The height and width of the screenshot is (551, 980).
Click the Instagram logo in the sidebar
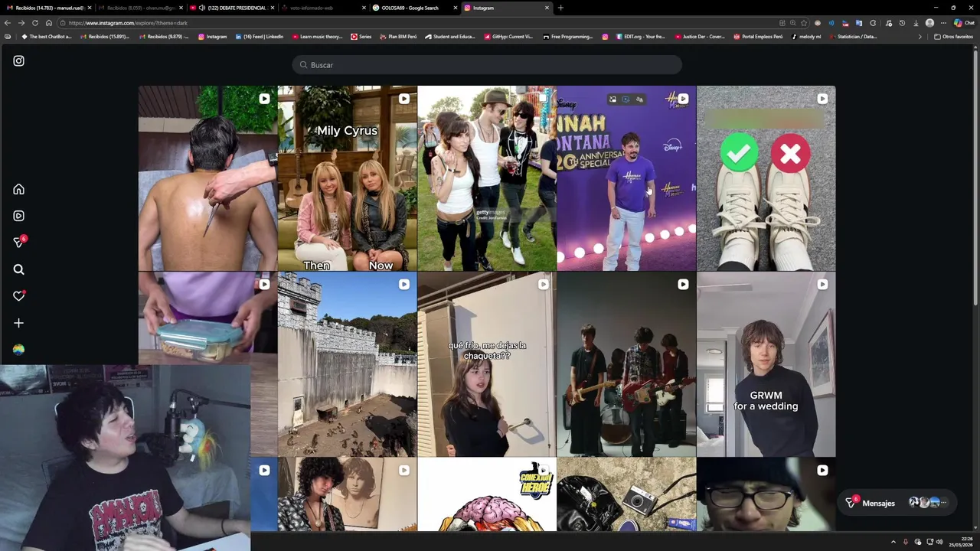pyautogui.click(x=18, y=60)
